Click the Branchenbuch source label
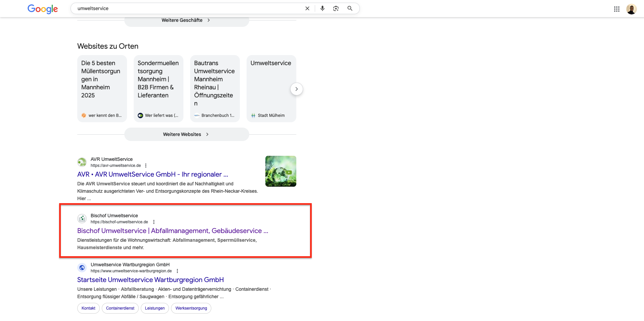Image resolution: width=644 pixels, height=321 pixels. click(218, 116)
